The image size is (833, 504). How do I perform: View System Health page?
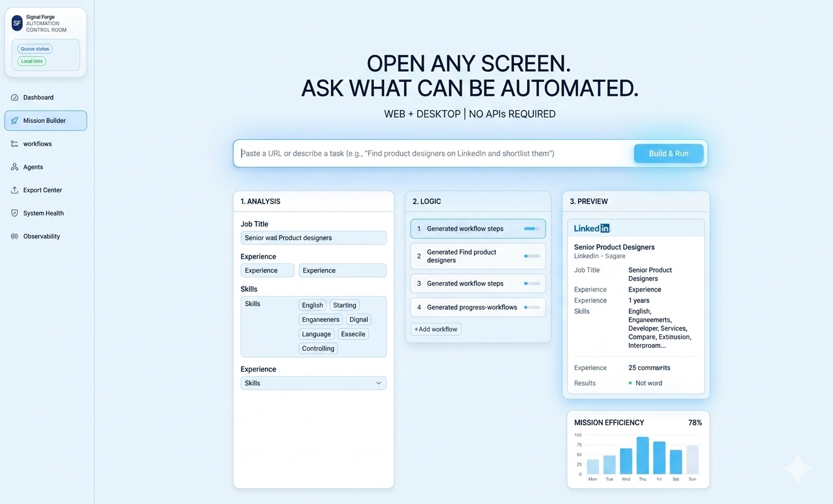45,214
